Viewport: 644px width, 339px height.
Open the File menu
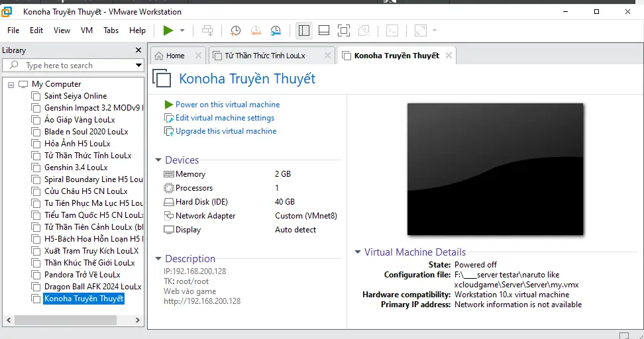point(13,30)
